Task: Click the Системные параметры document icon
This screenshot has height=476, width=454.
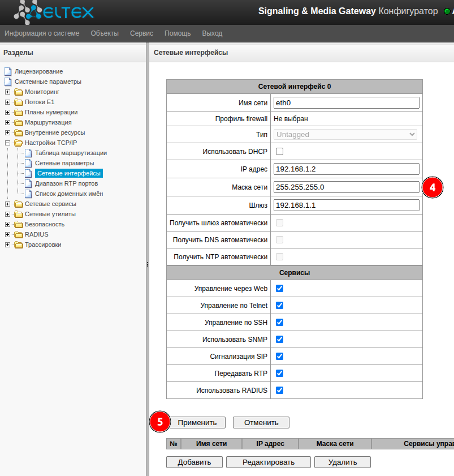Action: pos(8,82)
